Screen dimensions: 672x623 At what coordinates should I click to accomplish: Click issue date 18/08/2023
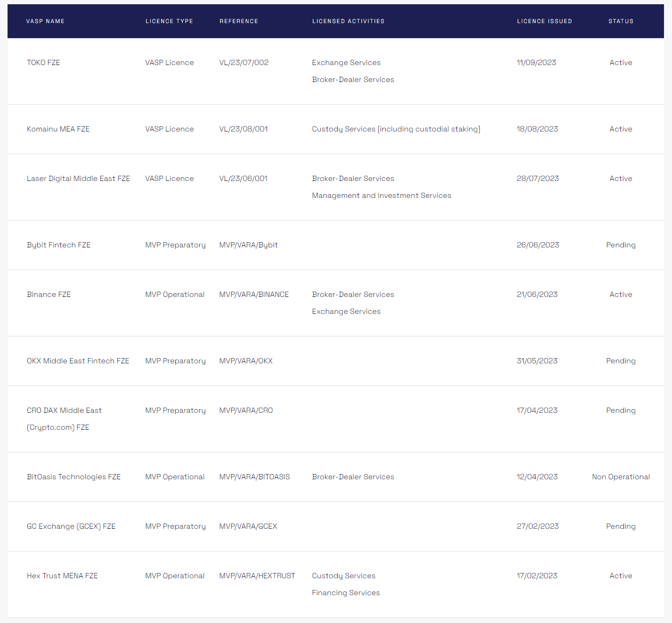click(537, 129)
